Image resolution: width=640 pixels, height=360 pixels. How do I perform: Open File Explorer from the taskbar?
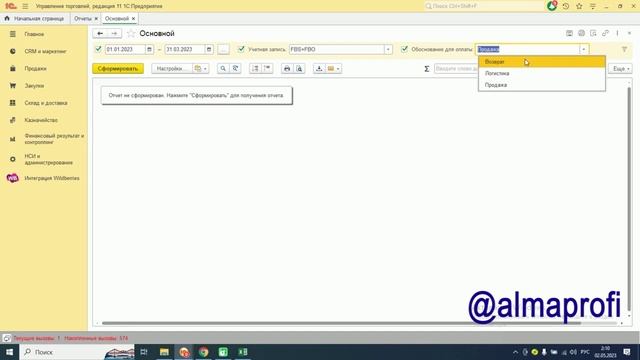click(164, 352)
